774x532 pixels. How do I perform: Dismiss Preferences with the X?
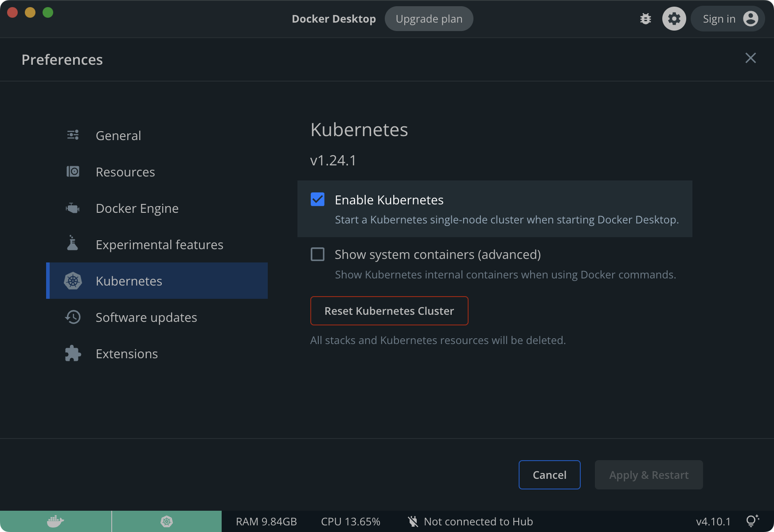[751, 58]
